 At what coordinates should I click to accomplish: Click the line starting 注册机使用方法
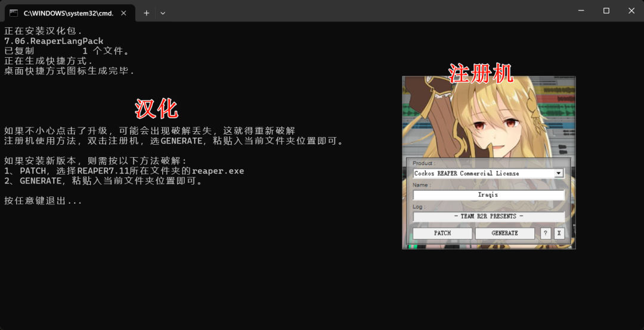click(174, 141)
